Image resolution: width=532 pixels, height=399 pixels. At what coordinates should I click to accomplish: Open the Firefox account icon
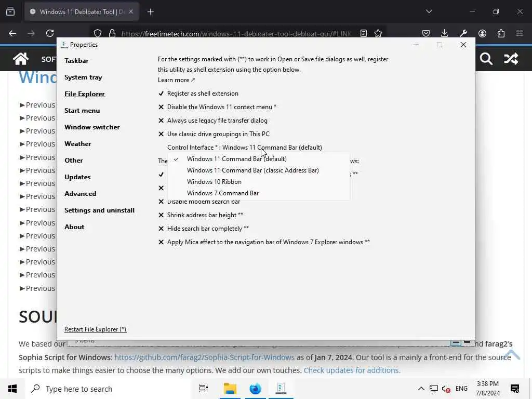pyautogui.click(x=482, y=33)
